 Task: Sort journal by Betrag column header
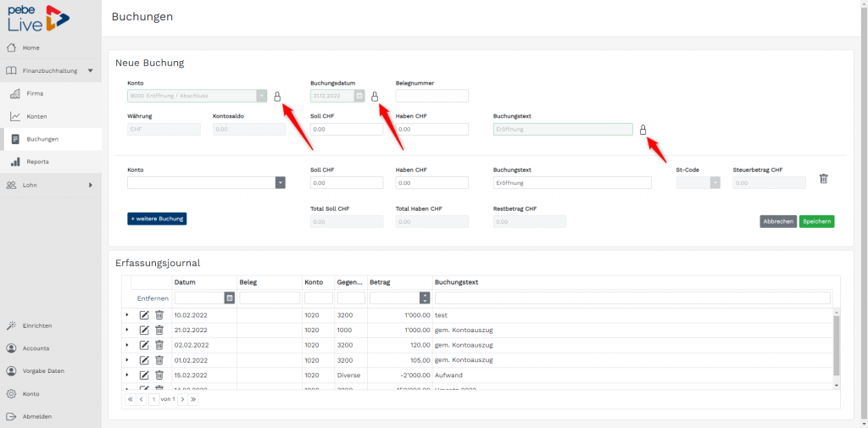coord(380,282)
